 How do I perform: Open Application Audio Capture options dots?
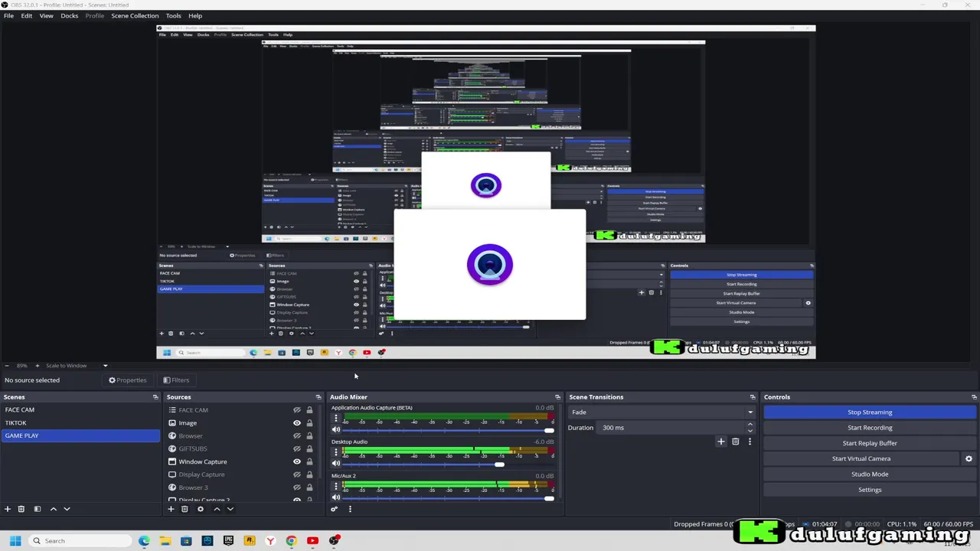[x=335, y=419]
